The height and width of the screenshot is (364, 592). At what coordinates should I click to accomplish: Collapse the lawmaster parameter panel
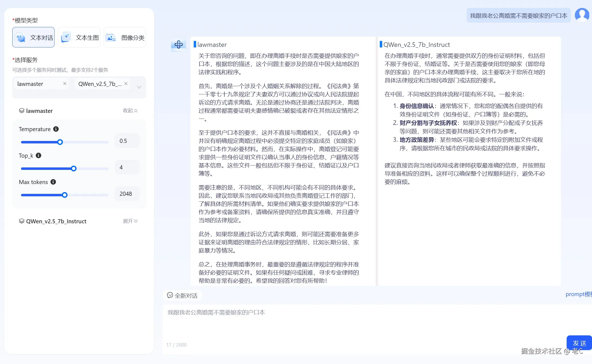[130, 110]
